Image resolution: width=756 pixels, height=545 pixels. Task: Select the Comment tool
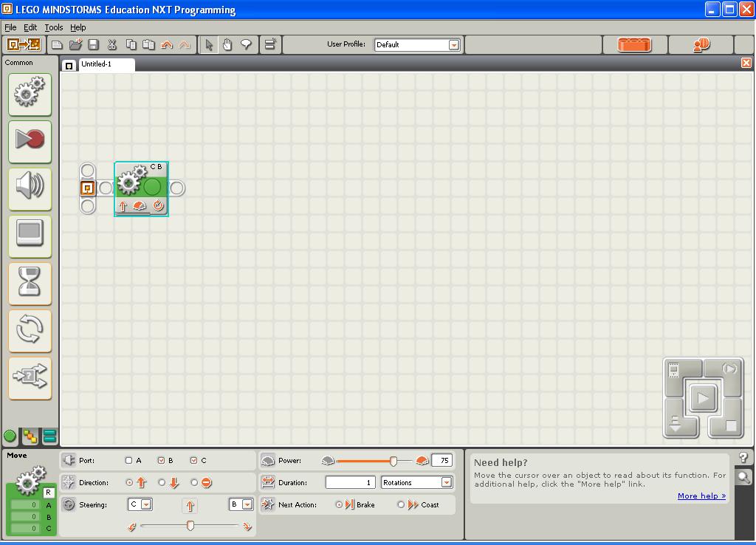coord(246,45)
